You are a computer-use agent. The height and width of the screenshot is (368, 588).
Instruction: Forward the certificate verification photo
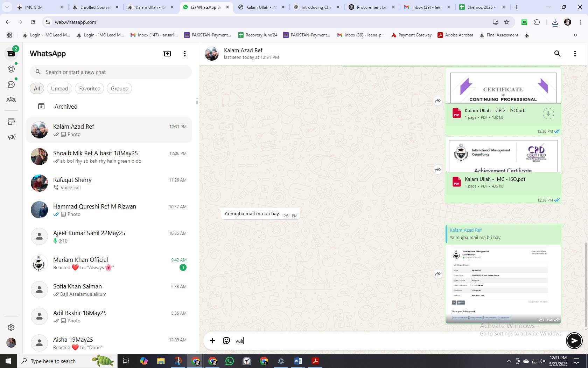(438, 274)
